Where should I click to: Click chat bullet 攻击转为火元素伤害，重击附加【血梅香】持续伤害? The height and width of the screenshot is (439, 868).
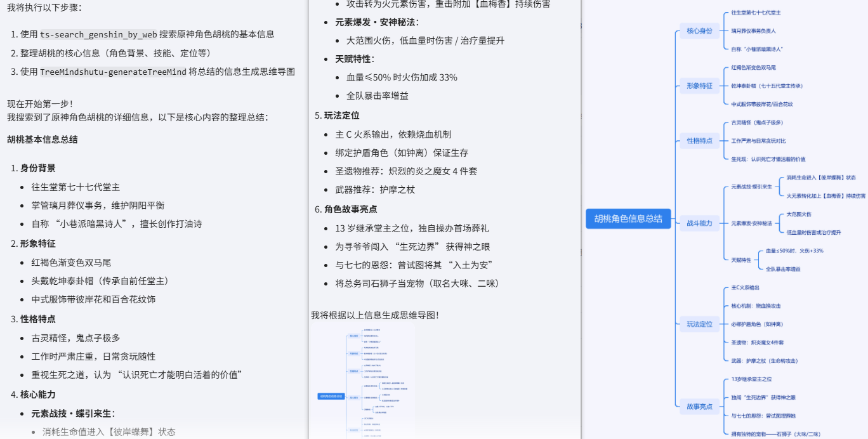tap(448, 4)
